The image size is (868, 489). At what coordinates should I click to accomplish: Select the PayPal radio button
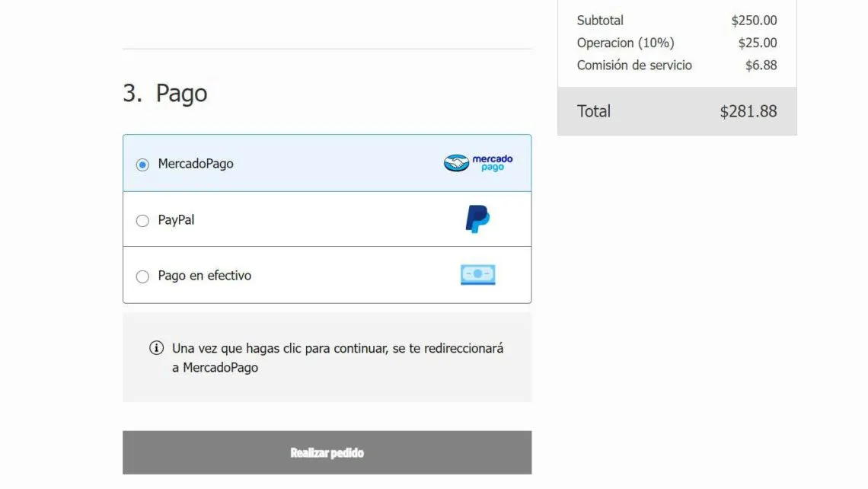point(142,221)
